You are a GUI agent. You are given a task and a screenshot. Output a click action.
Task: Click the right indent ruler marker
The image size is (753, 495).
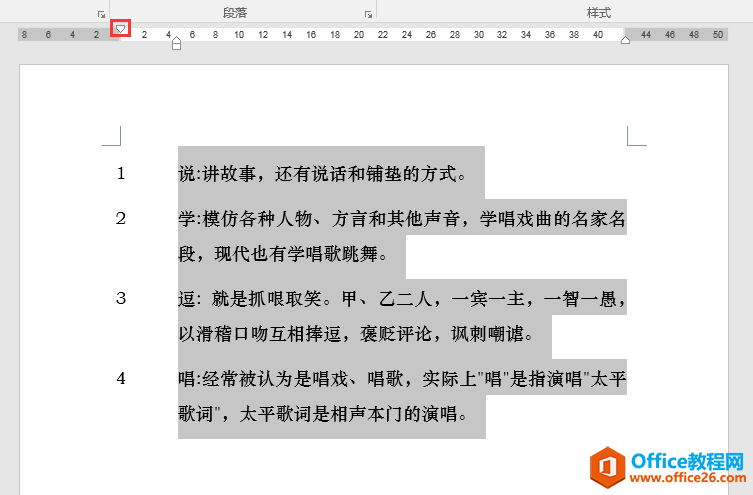click(625, 40)
